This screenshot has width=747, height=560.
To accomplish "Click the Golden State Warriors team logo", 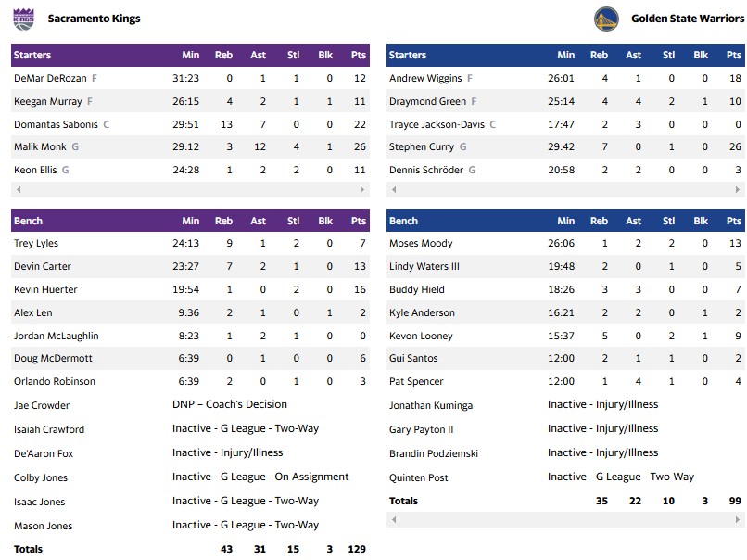I will [x=606, y=19].
